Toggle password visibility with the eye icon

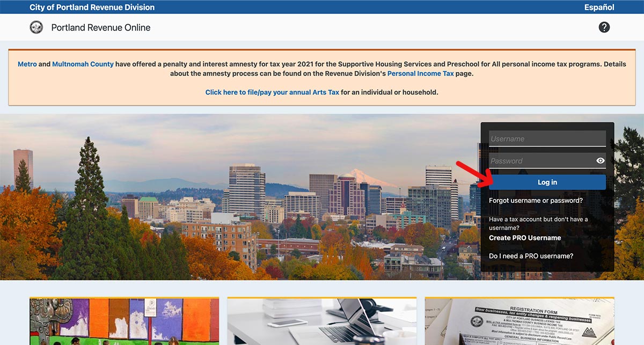click(600, 160)
